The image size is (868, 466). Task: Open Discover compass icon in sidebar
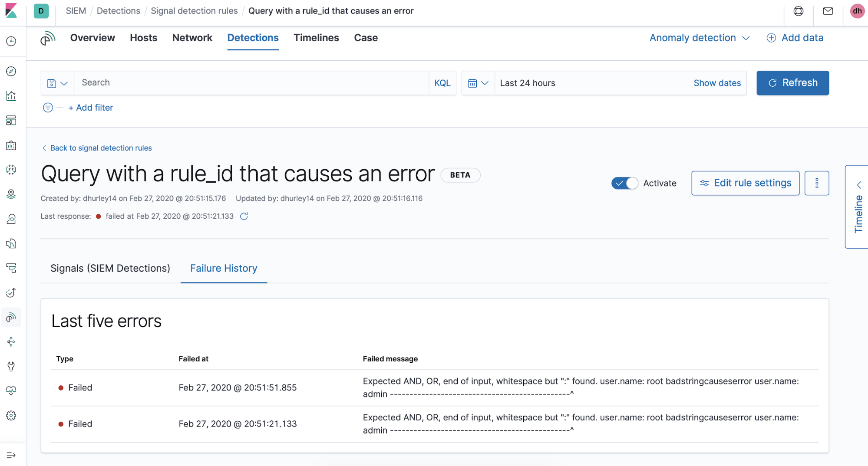pyautogui.click(x=11, y=71)
